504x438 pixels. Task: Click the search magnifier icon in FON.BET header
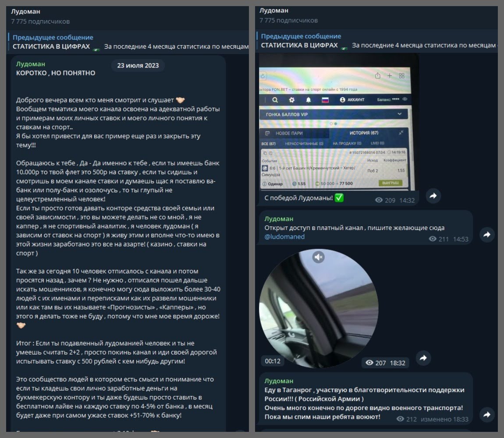click(275, 100)
